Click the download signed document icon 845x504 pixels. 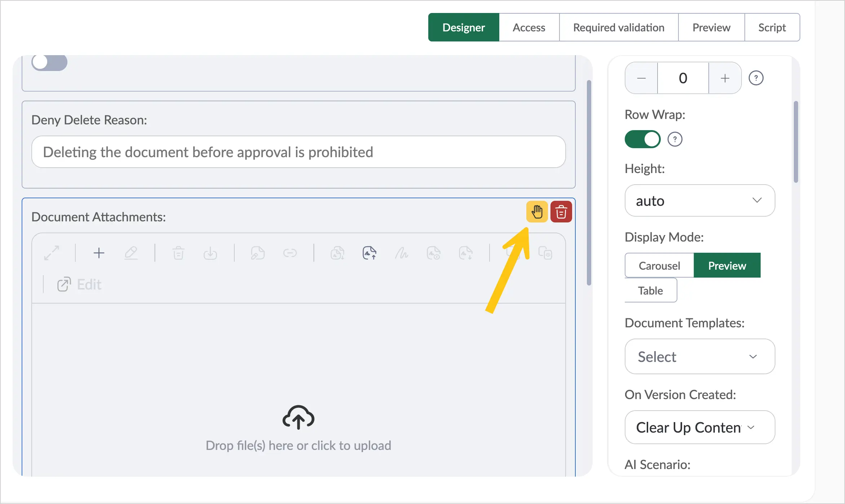pos(465,253)
